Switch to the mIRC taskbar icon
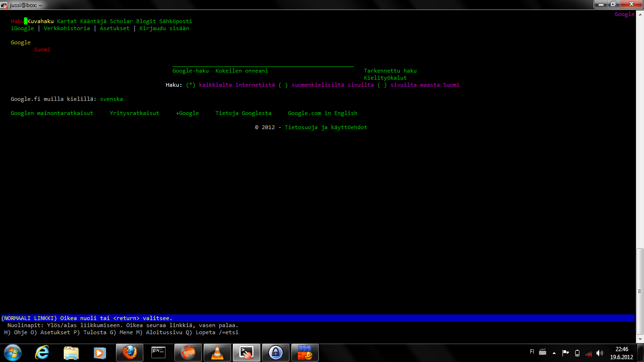The image size is (644, 362). click(x=305, y=353)
